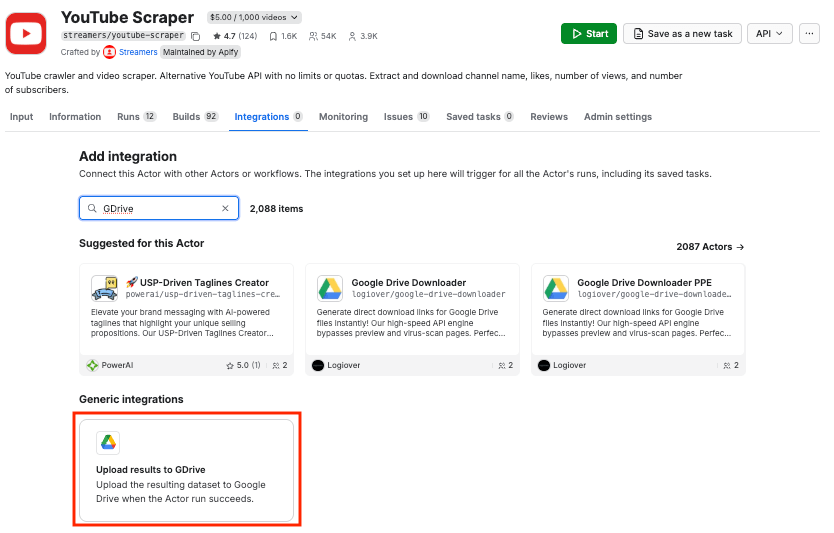This screenshot has width=834, height=533.
Task: Click the 1.6K bookmark icon
Action: [x=273, y=36]
